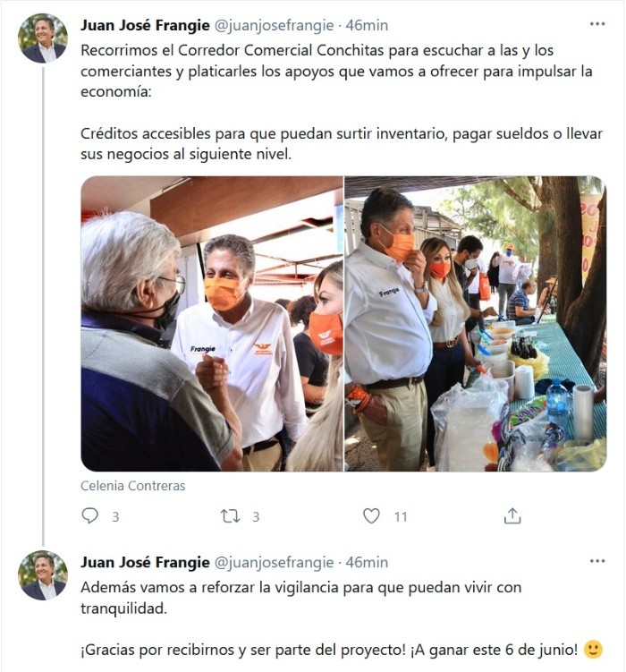Open the left photo of Frangie greeting a man
The height and width of the screenshot is (672, 626).
[212, 324]
